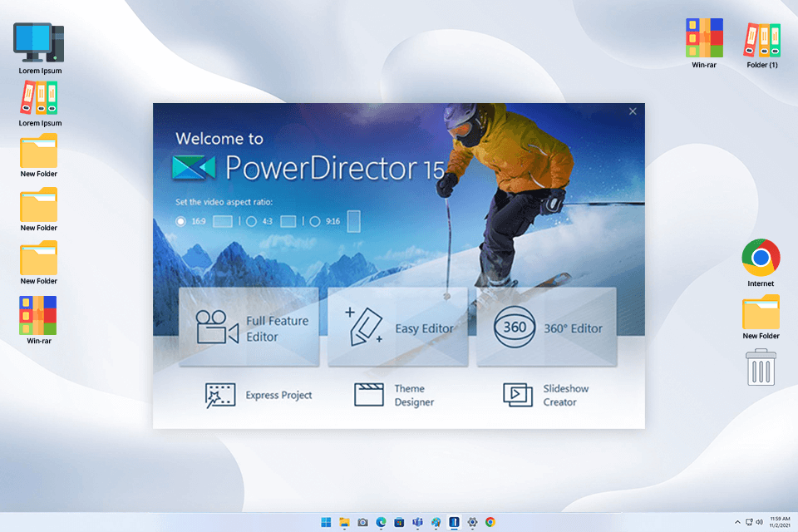Open the Windows Start menu
The image size is (798, 532).
pos(326,522)
